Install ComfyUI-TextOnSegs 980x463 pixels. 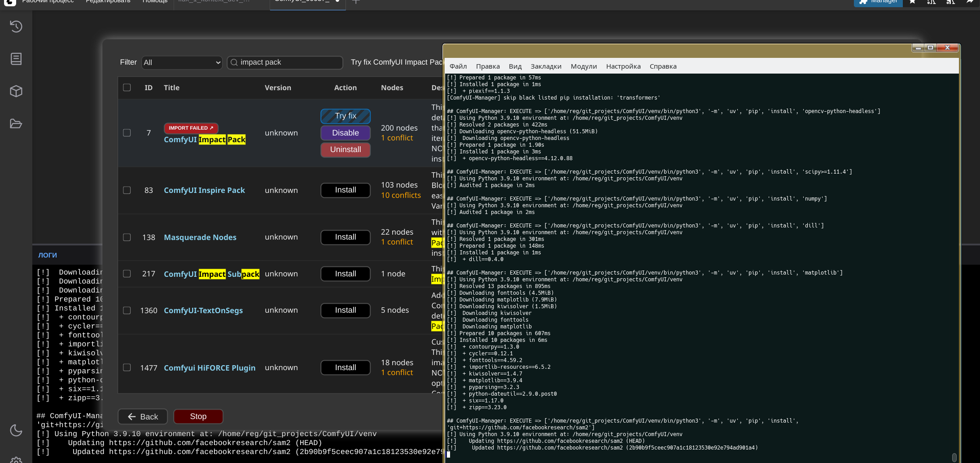(x=346, y=310)
